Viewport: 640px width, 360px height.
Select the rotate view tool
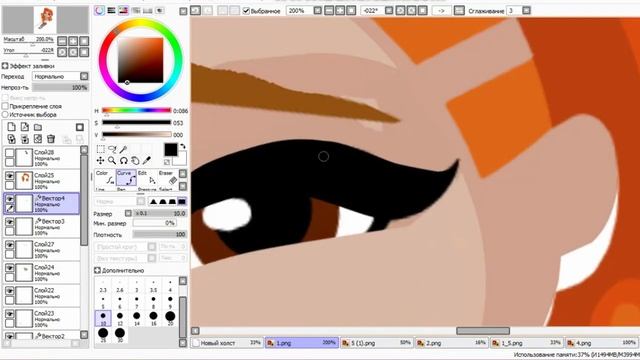coord(123,160)
